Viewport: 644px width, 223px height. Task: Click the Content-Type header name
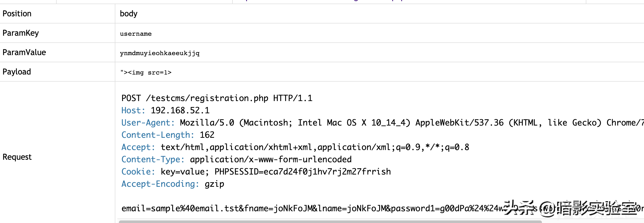click(153, 159)
